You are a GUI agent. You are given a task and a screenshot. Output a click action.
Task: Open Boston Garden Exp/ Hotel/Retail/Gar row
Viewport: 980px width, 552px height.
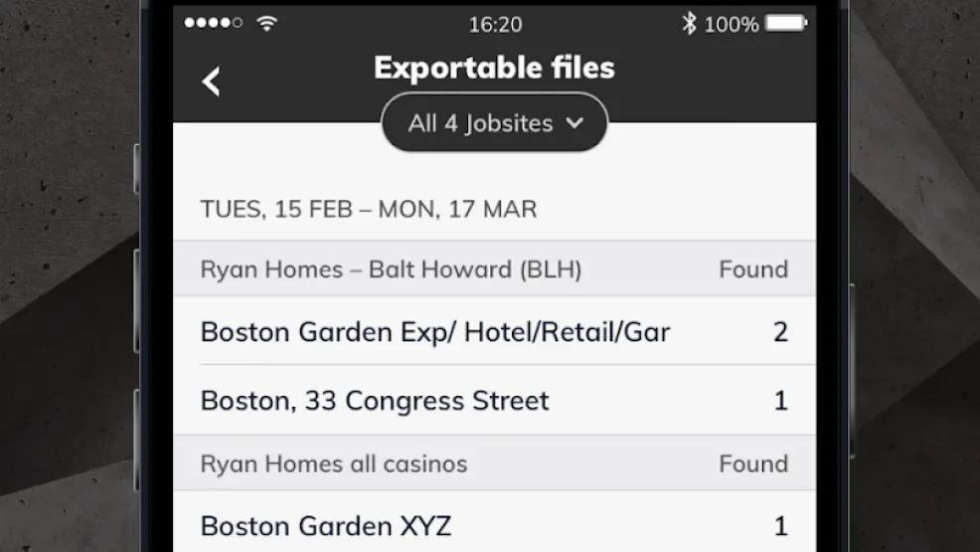494,330
